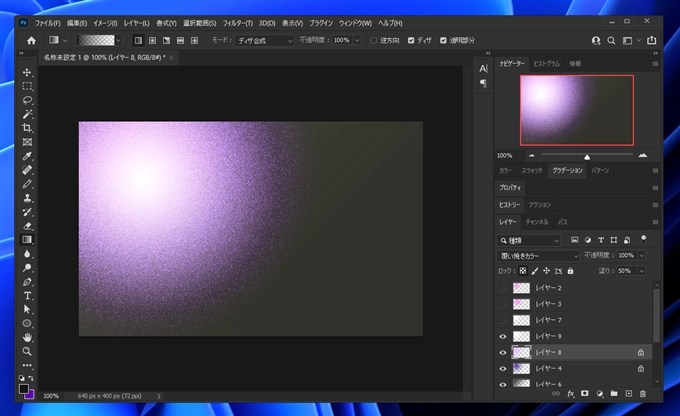Screen dimensions: 680x416
Task: Choose the Type tool
Action: [x=27, y=296]
